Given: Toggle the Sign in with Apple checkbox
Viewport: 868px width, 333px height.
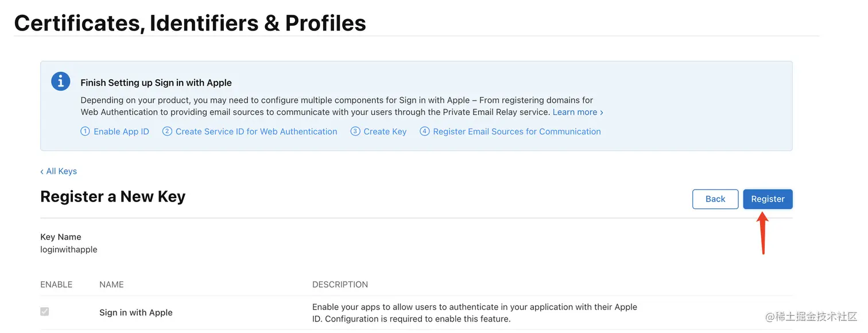Looking at the screenshot, I should coord(45,312).
